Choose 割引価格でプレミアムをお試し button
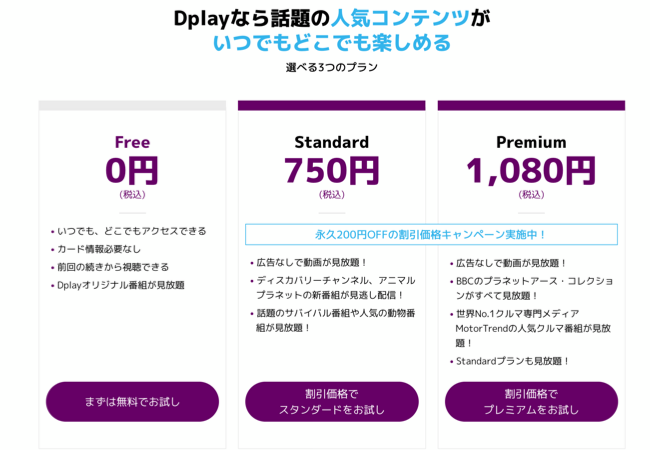Viewport: 650px width, 450px height. coord(531,402)
